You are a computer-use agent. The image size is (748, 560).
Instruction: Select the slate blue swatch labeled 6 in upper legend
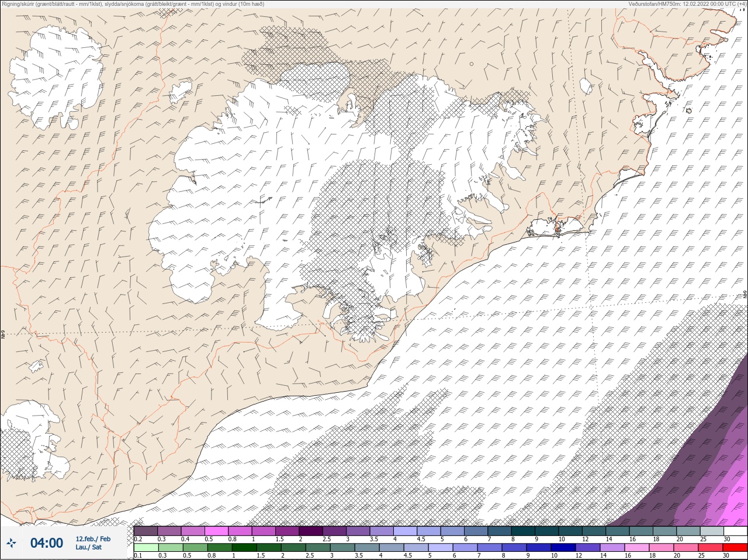(x=476, y=531)
